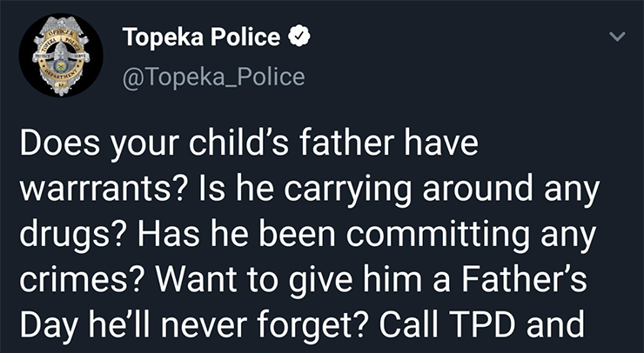Click the word "committing" in the tweet
The height and width of the screenshot is (353, 644).
[x=438, y=236]
